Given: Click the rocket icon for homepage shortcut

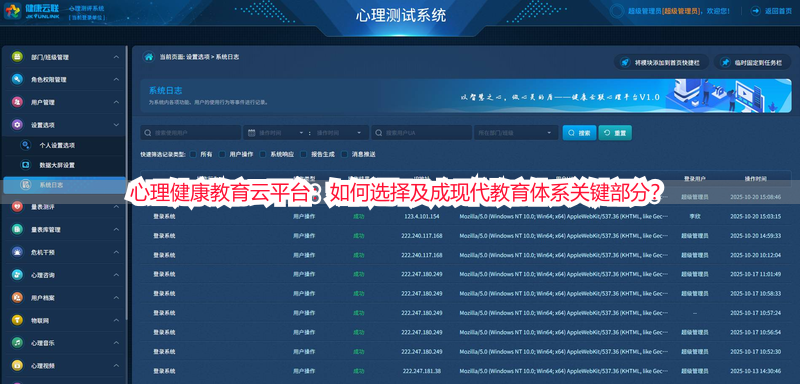Looking at the screenshot, I should (624, 62).
